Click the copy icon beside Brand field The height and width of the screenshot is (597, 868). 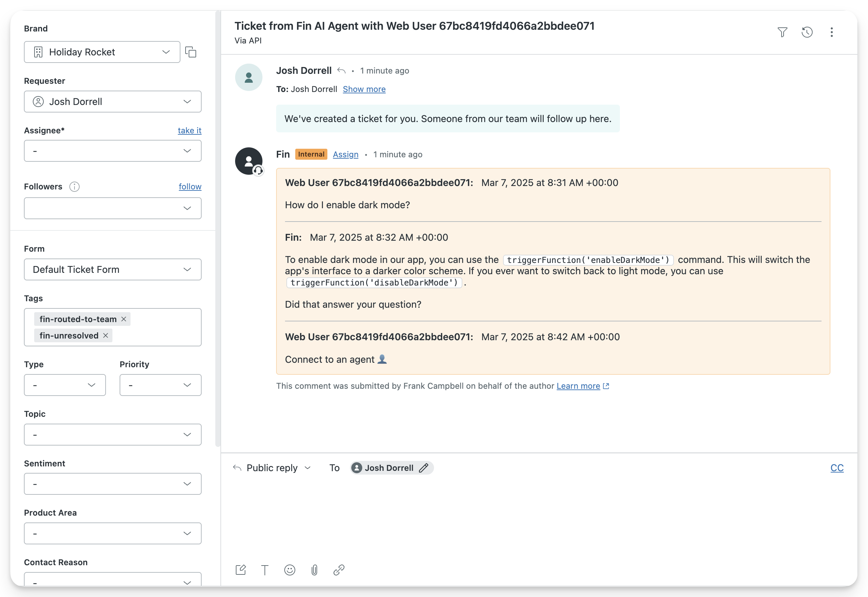(x=191, y=52)
